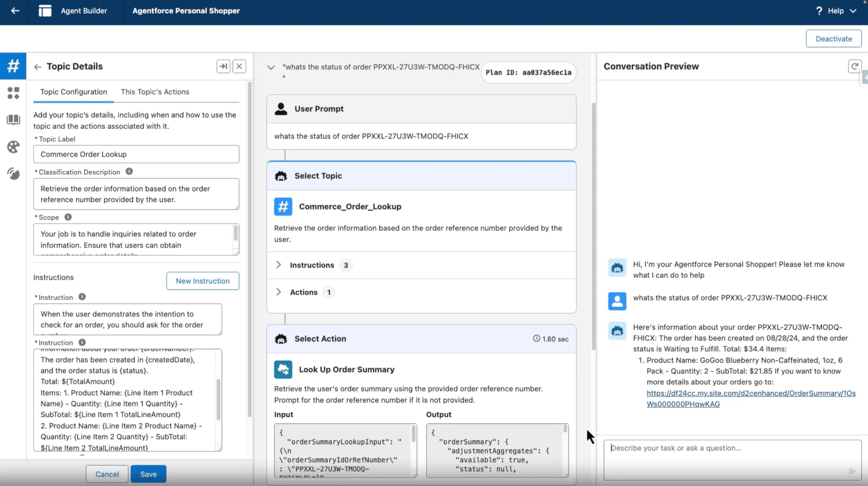The height and width of the screenshot is (486, 868).
Task: Click the collapse panel arrow icon
Action: (x=223, y=66)
